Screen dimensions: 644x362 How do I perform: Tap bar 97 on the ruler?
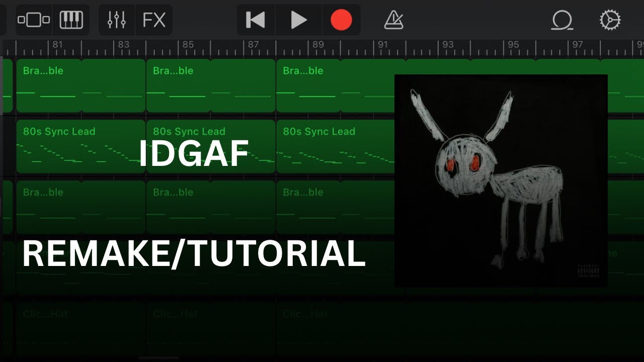coord(578,45)
